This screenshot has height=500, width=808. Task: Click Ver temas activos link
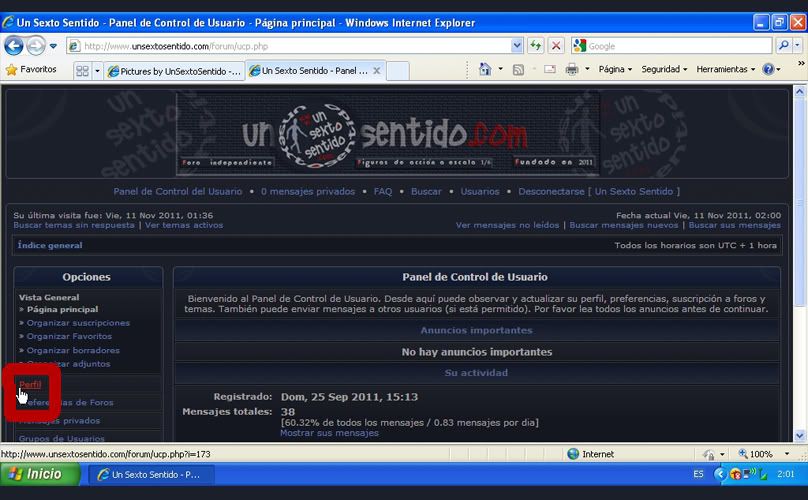(184, 225)
